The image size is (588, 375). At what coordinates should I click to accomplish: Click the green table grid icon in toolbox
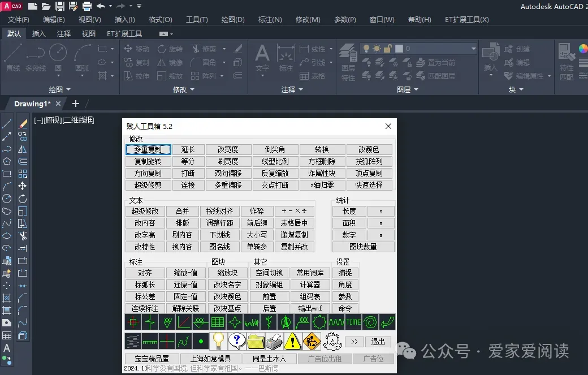218,322
